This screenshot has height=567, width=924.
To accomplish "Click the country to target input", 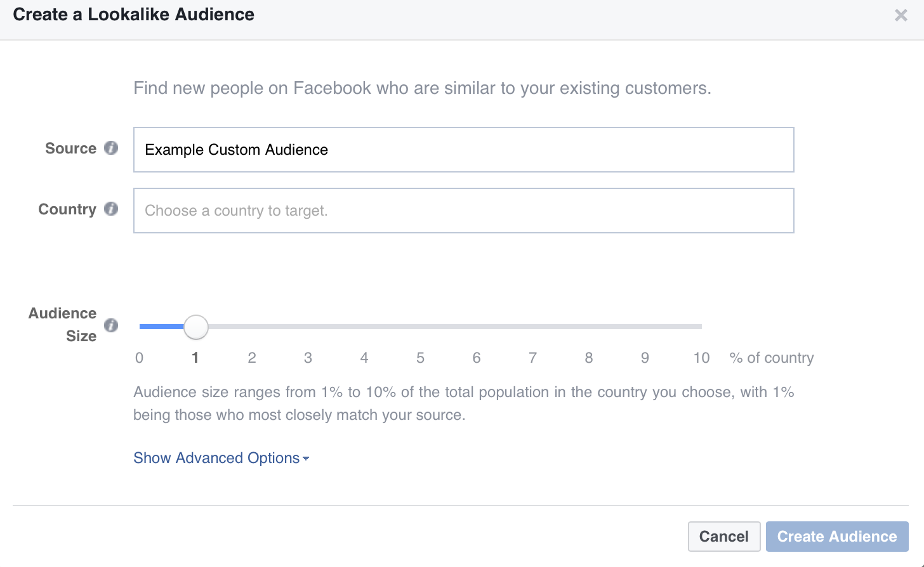I will (463, 211).
